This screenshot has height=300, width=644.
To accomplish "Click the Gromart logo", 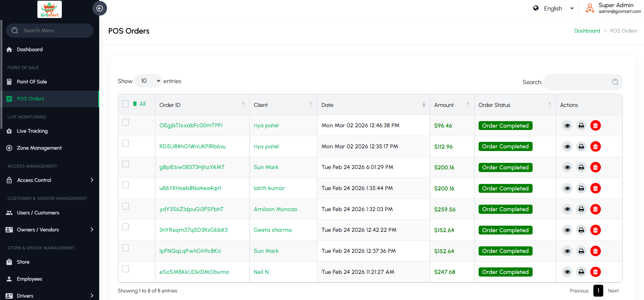I will [x=50, y=9].
